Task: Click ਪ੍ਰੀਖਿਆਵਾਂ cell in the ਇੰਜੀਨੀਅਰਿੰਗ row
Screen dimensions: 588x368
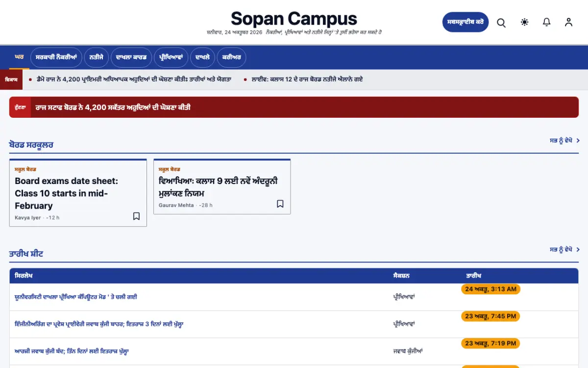Action: (404, 324)
